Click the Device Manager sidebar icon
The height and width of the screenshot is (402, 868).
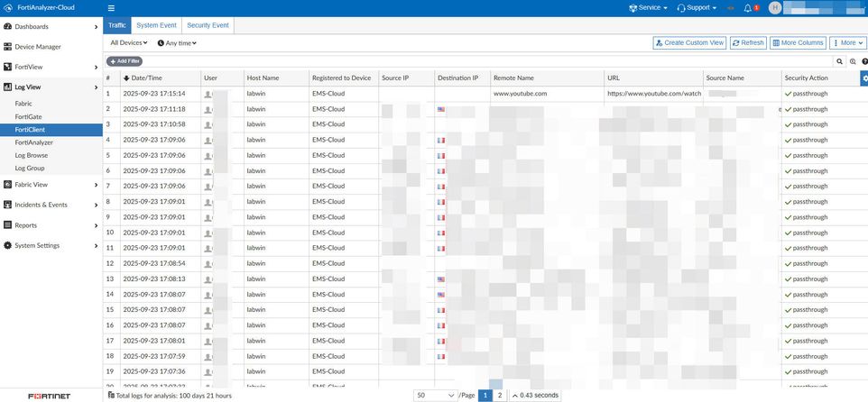pos(7,47)
